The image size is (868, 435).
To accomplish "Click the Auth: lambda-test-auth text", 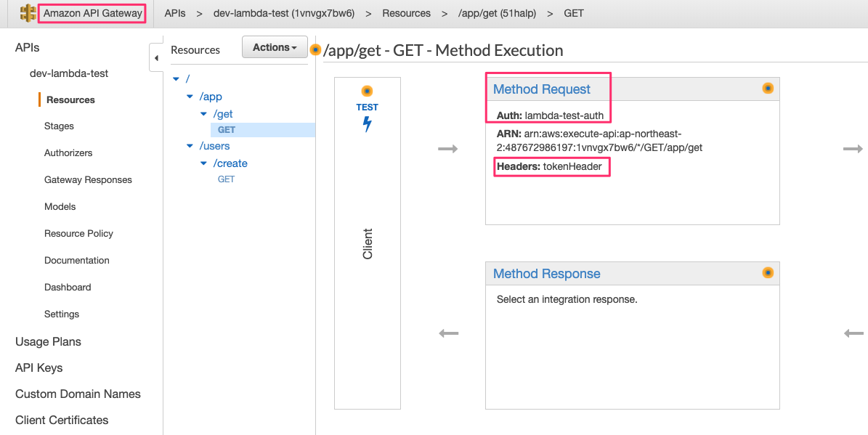I will 551,115.
